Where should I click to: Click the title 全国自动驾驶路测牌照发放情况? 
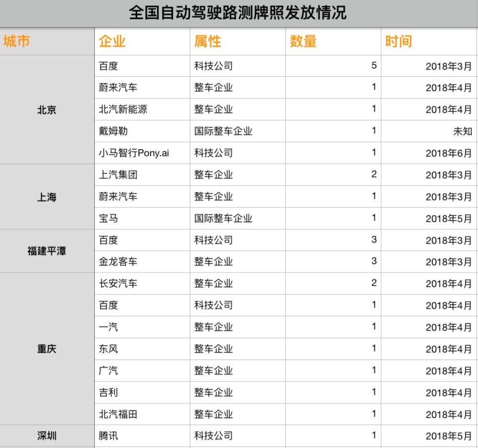click(238, 13)
